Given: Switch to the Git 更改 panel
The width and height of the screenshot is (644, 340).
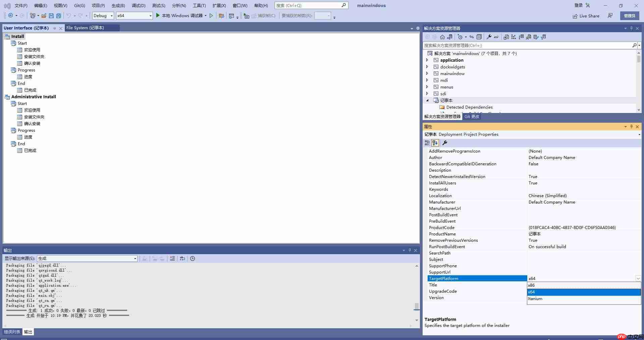Looking at the screenshot, I should tap(472, 116).
